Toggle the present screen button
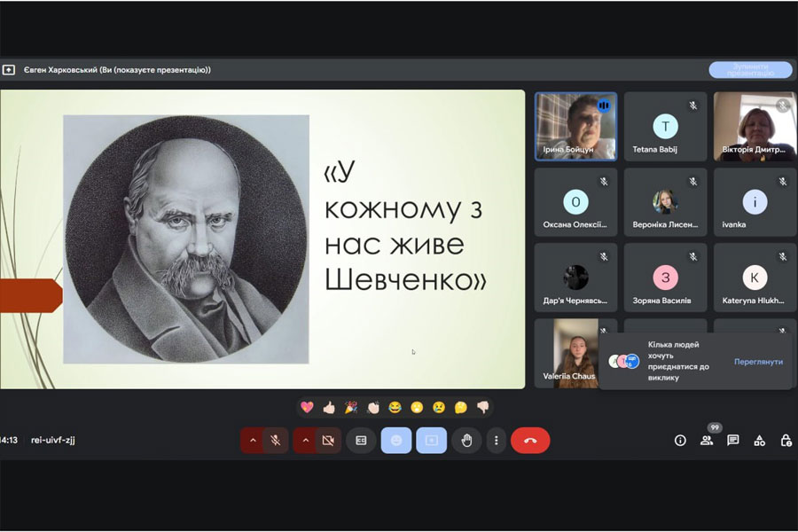This screenshot has height=532, width=798. pos(432,441)
